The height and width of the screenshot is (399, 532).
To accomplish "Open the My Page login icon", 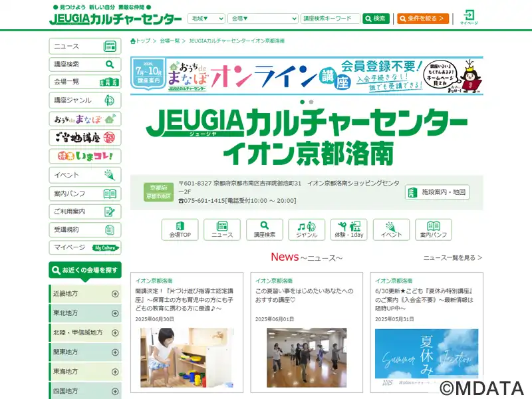I will [469, 17].
